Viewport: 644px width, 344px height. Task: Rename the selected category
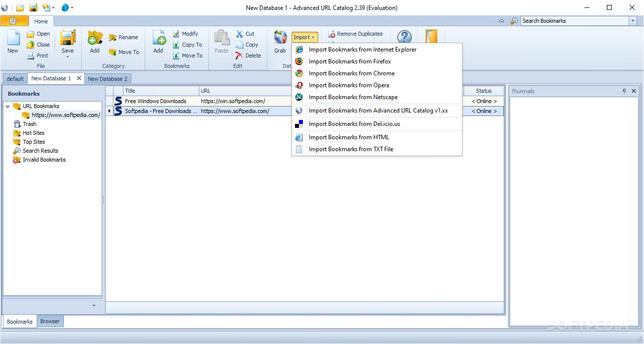tap(123, 37)
